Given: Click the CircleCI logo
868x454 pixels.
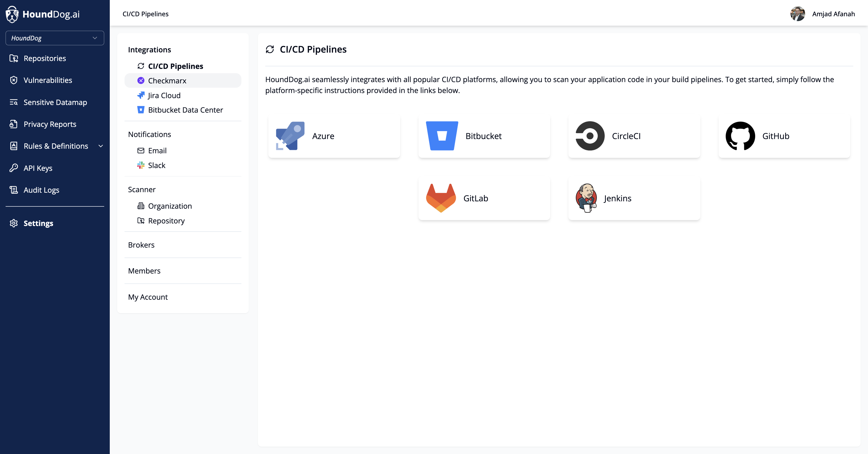Looking at the screenshot, I should pyautogui.click(x=590, y=136).
